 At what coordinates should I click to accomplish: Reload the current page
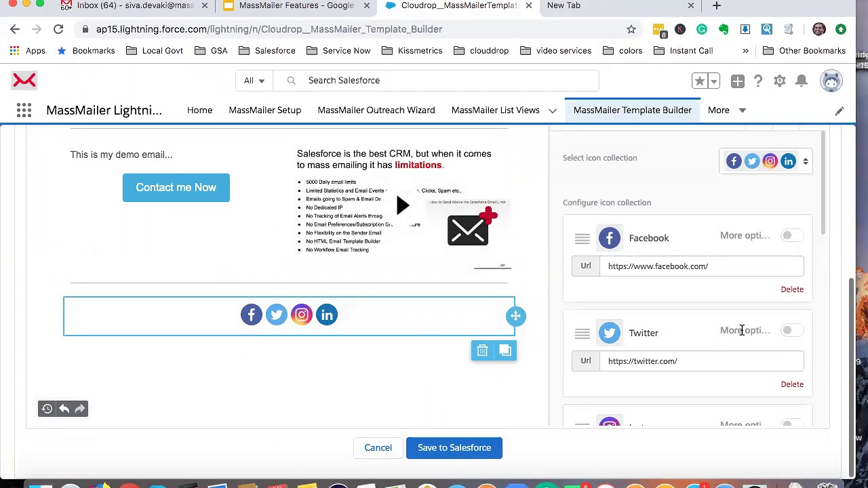(58, 29)
